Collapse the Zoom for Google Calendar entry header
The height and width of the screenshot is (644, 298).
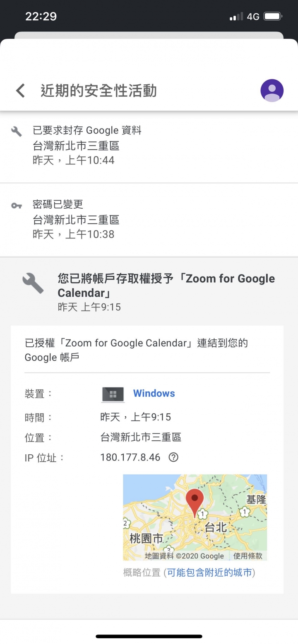[x=149, y=292]
